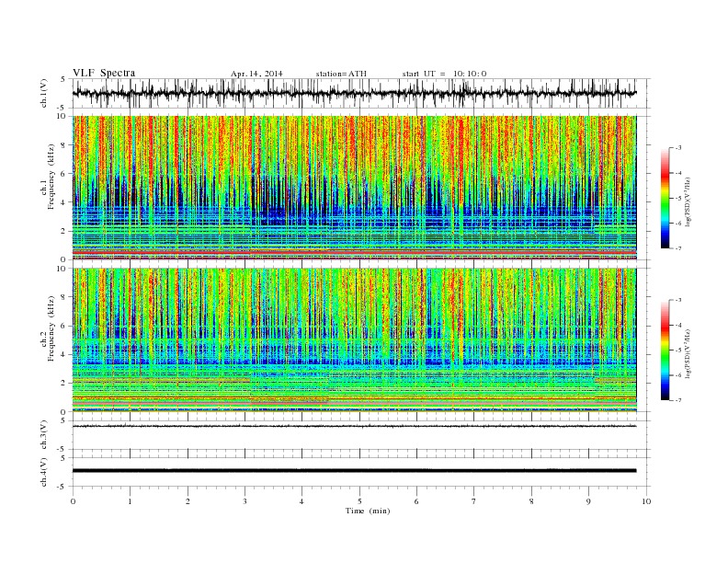Click the ch.2 color scale bar

[665, 350]
